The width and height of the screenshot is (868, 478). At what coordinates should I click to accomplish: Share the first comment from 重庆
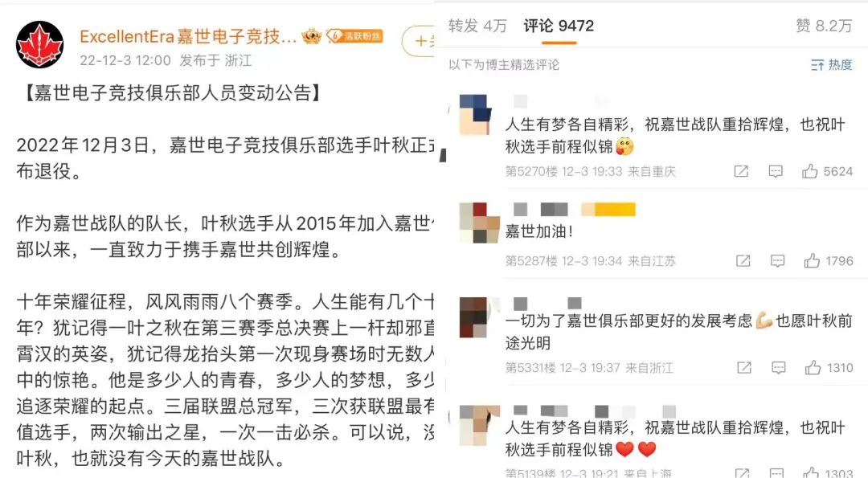(x=741, y=171)
